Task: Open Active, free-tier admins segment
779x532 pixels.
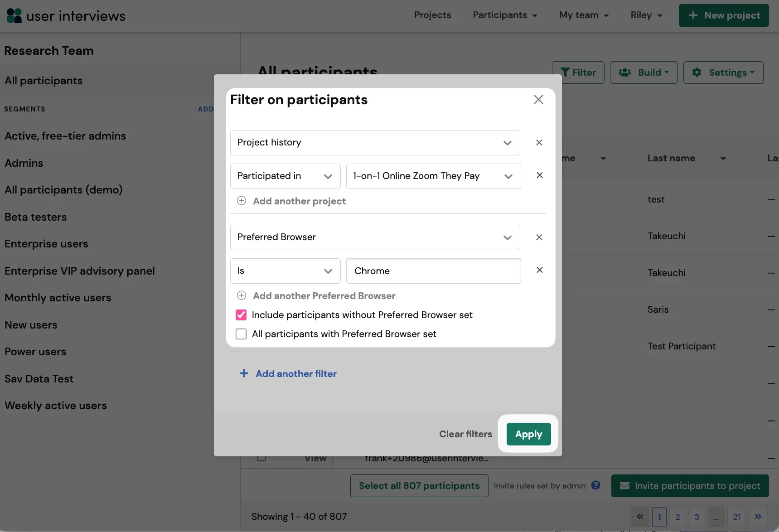Action: click(x=65, y=136)
